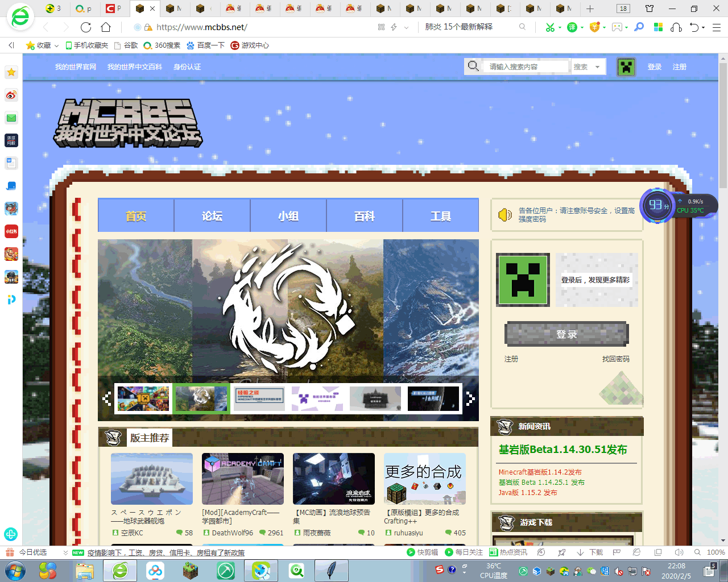Open the 更多的合成 Crafting++ thumbnail

point(425,479)
